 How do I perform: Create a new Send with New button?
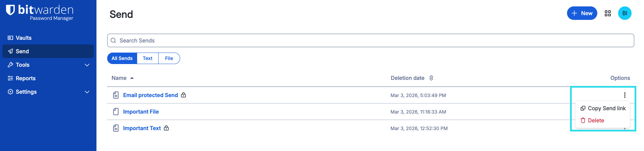pos(582,13)
